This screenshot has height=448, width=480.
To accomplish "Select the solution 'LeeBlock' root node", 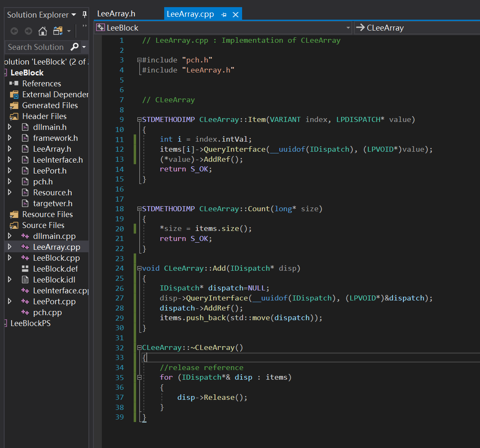I will pyautogui.click(x=46, y=62).
